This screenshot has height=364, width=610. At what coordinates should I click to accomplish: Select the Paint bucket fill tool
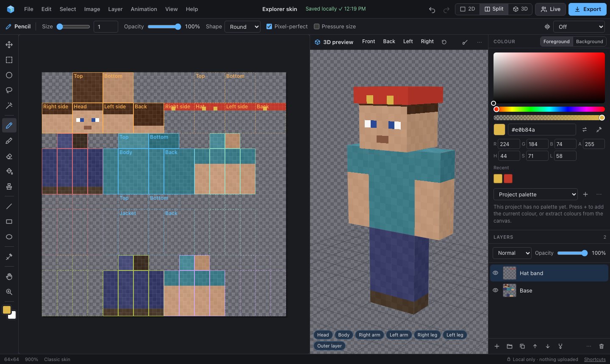(9, 171)
